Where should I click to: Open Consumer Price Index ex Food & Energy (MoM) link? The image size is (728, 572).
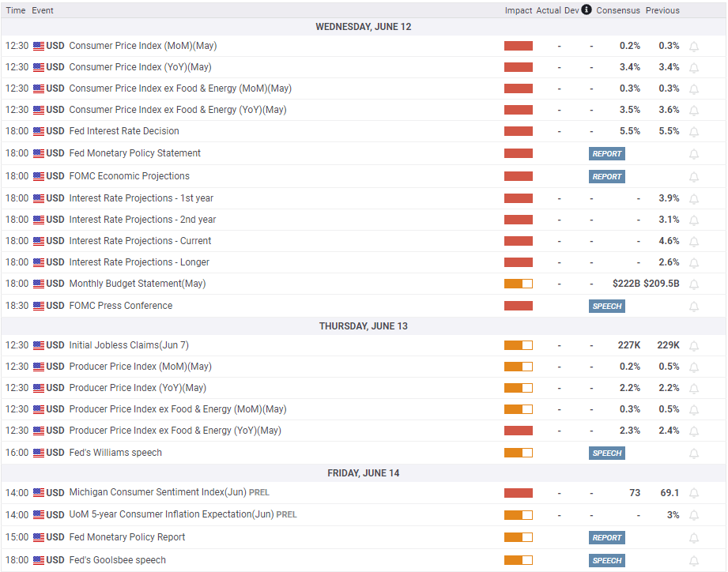pyautogui.click(x=180, y=88)
